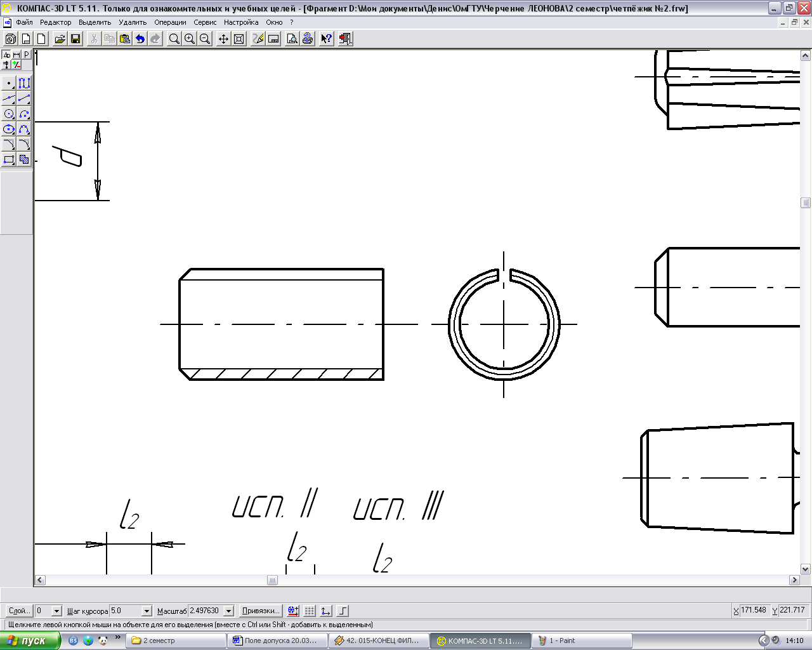Redo the last action
This screenshot has height=650, width=812.
pyautogui.click(x=155, y=39)
